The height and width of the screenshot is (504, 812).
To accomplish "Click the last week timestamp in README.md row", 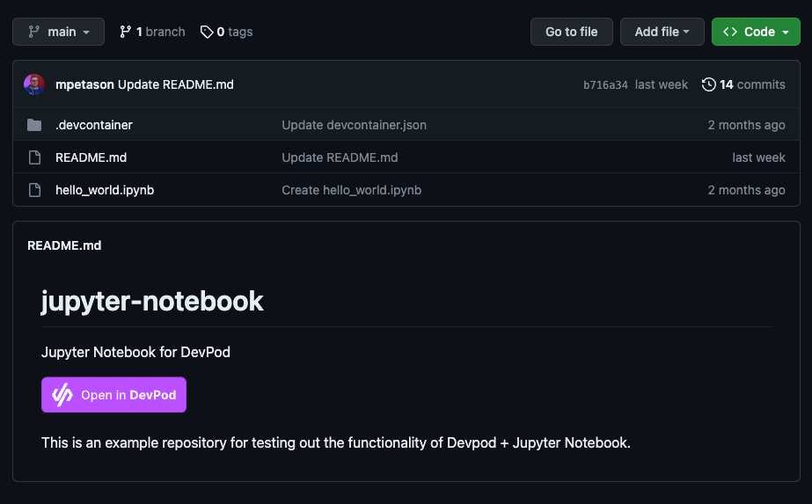I will (x=758, y=157).
